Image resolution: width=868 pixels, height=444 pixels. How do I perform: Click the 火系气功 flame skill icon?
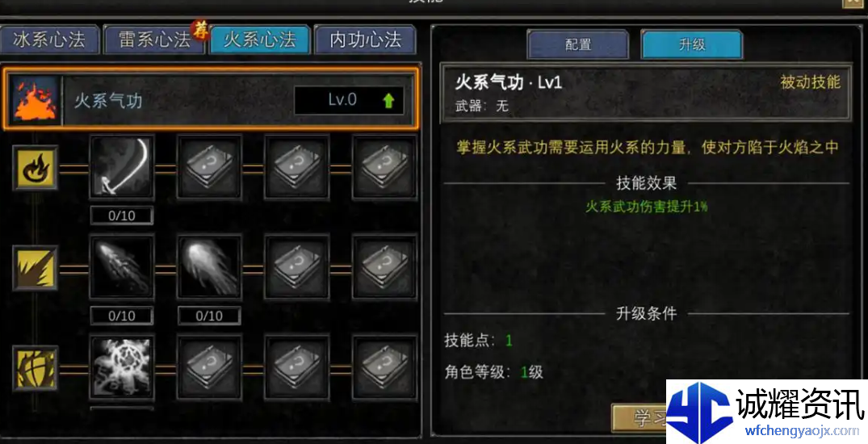pos(35,100)
